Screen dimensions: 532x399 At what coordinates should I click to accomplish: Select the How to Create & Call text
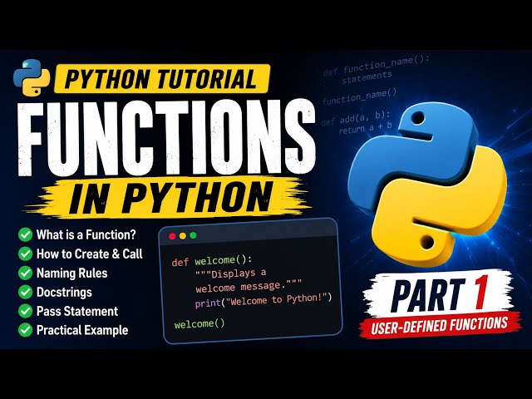point(90,254)
